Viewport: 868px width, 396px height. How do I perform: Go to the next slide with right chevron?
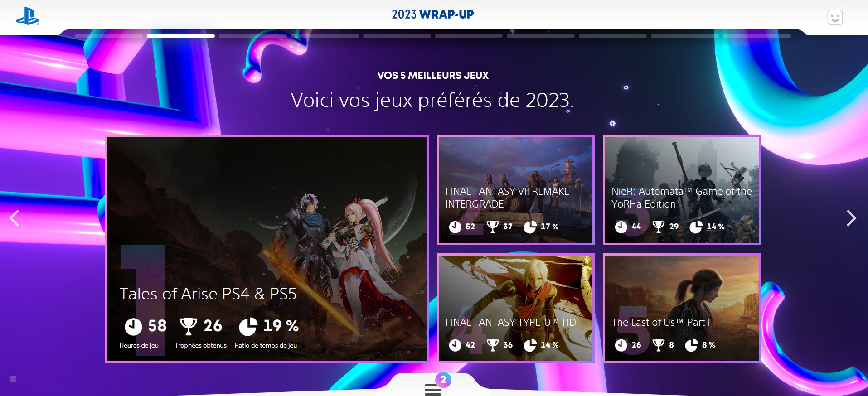pyautogui.click(x=851, y=218)
